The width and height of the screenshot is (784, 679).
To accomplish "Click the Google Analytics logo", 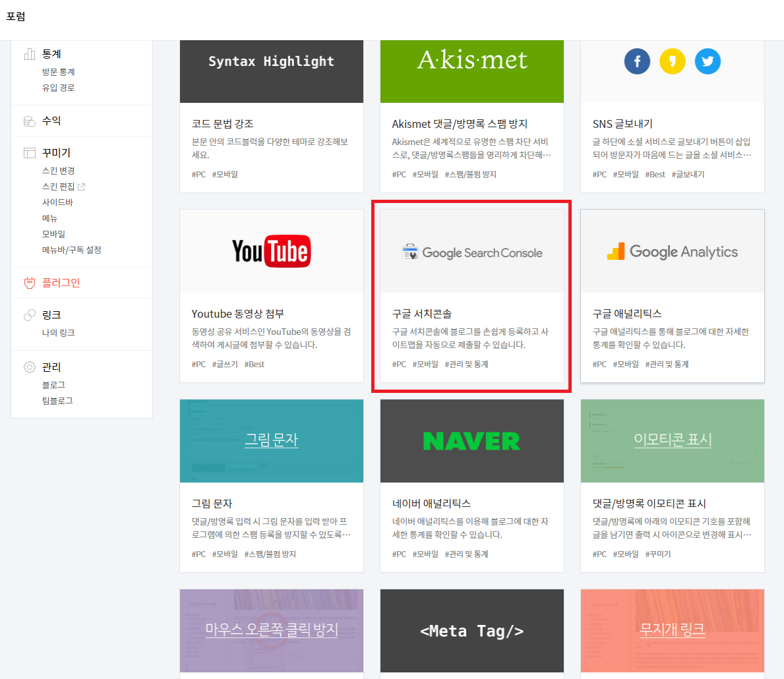I will tap(673, 252).
